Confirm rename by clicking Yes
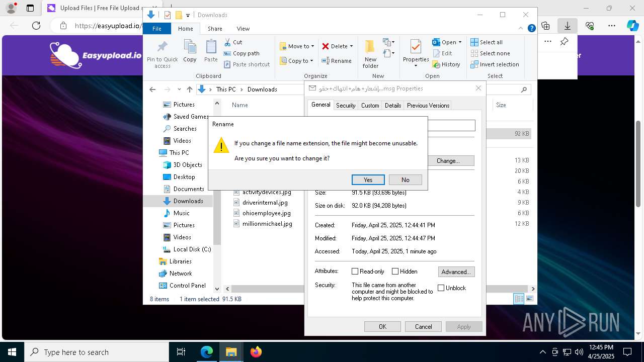 coord(368,179)
